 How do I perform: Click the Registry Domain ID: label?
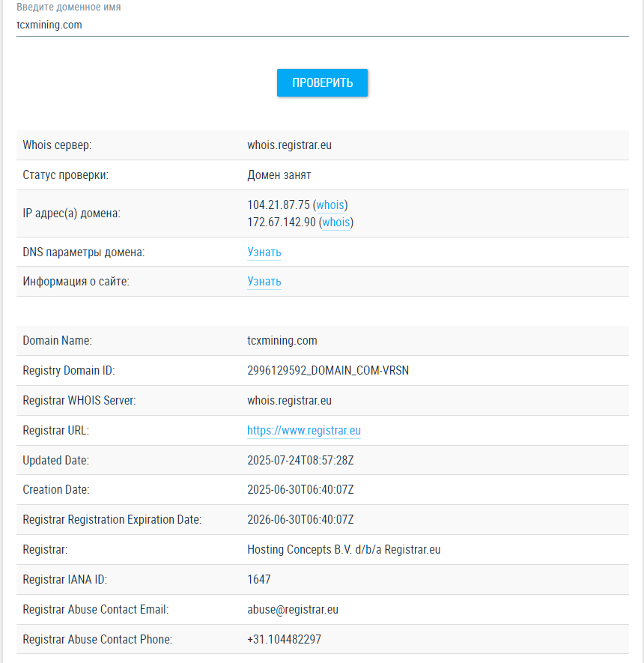(68, 371)
